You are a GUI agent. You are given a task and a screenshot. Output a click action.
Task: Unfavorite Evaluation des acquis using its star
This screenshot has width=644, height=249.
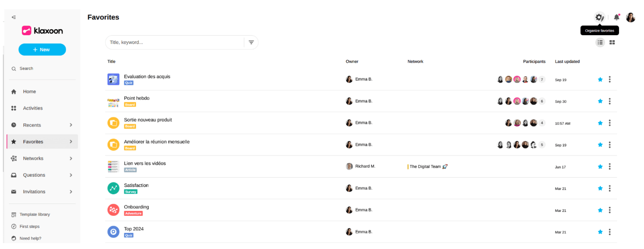pyautogui.click(x=600, y=80)
